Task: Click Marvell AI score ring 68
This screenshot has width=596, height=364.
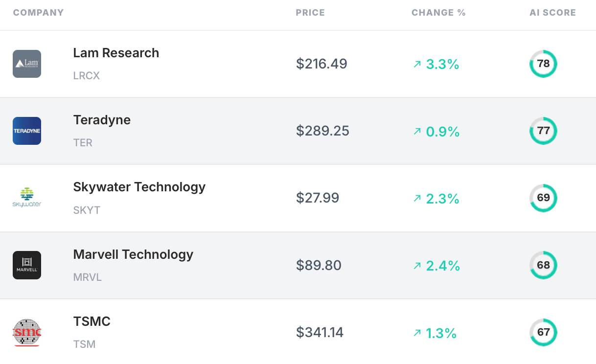Action: [x=543, y=265]
